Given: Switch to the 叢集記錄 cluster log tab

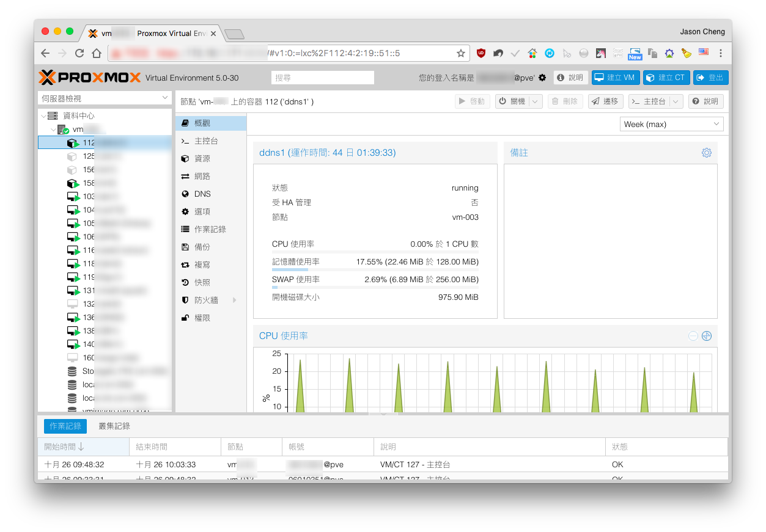Looking at the screenshot, I should tap(114, 426).
